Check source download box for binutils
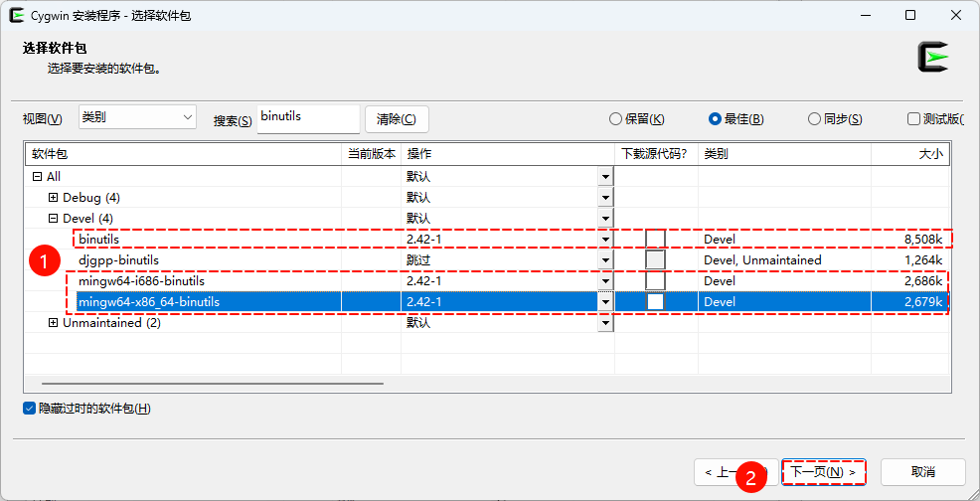 click(656, 239)
